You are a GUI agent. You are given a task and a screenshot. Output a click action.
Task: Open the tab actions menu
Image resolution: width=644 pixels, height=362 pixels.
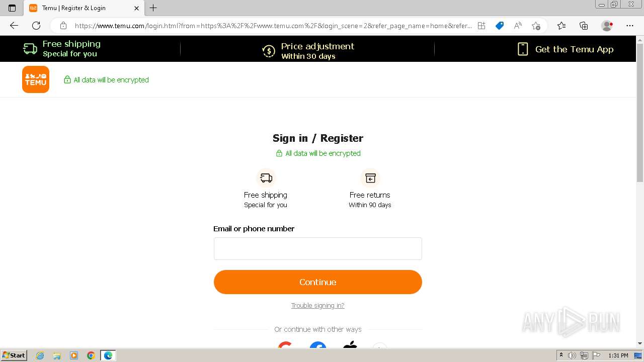click(12, 8)
